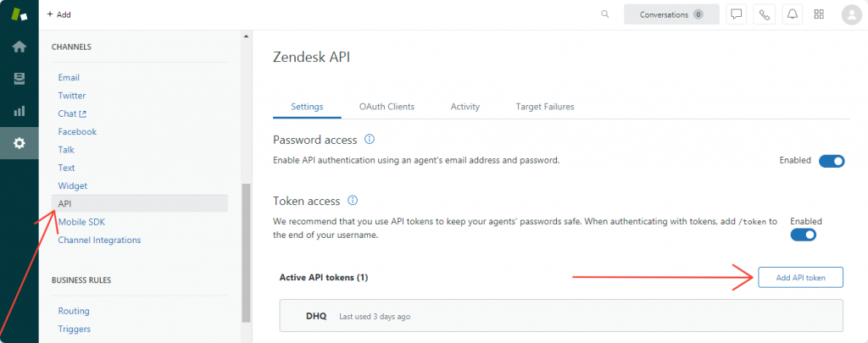Open the Views tickets icon in the sidebar
Screen dimensions: 868x343
[19, 79]
